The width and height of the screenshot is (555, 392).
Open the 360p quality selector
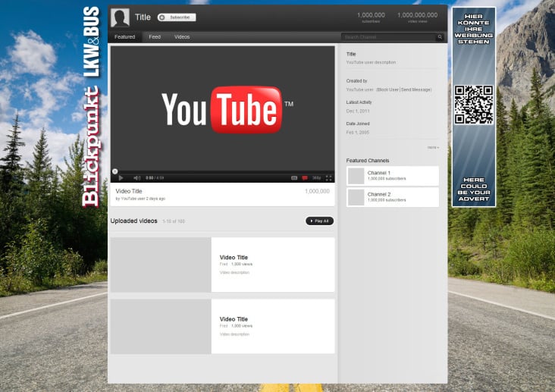[317, 177]
